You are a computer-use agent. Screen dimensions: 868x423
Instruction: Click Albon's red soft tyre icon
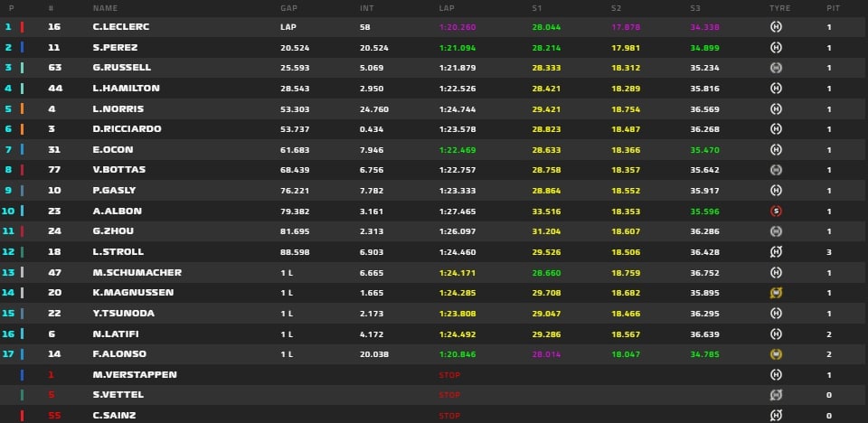tap(776, 211)
